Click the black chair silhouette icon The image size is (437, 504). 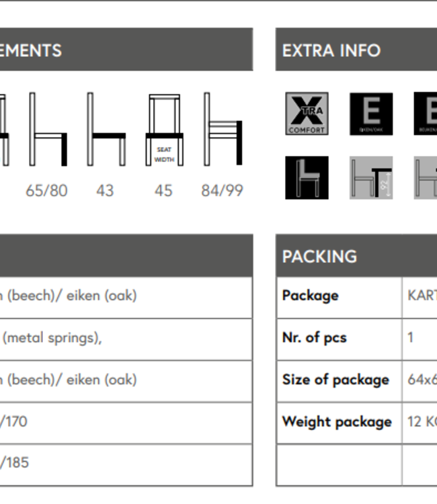pyautogui.click(x=307, y=177)
